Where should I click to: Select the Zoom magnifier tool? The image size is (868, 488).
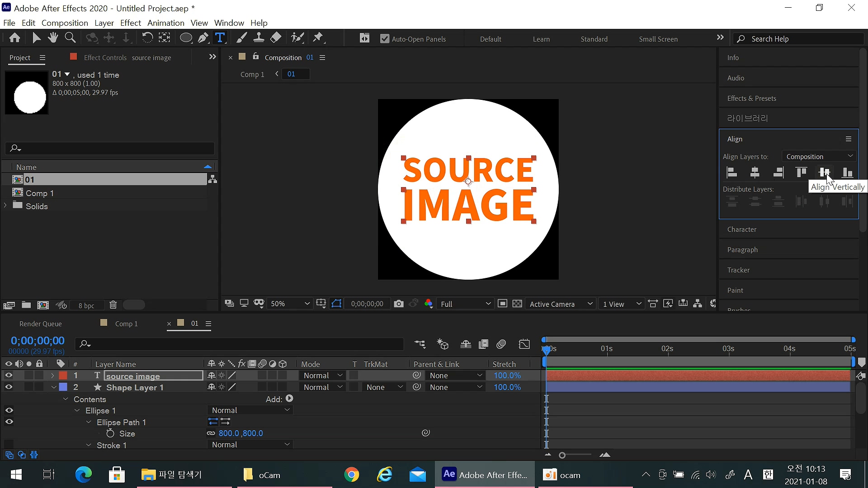point(70,38)
